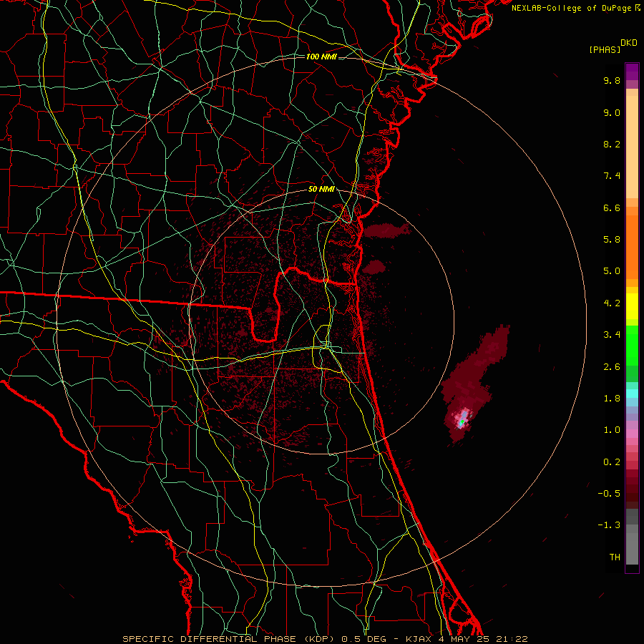Screen dimensions: 644x644
Task: Click the NEXLAB-College of DuPage watermark text
Action: 575,8
